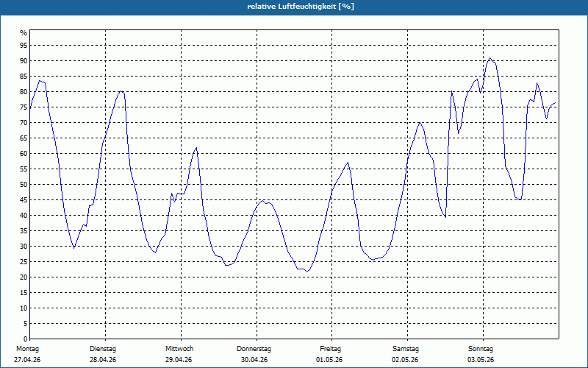Select the '02.05.26' date label
Screen dimensions: 588x368
[x=405, y=360]
